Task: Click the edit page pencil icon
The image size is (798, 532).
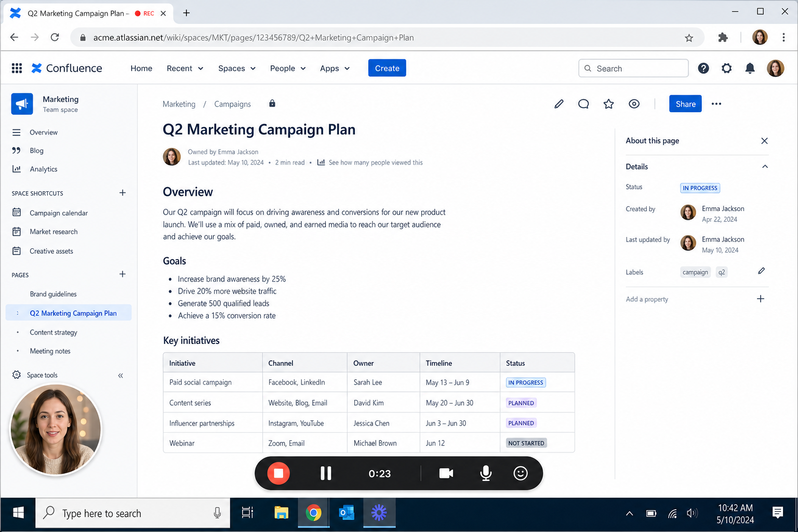Action: click(559, 104)
